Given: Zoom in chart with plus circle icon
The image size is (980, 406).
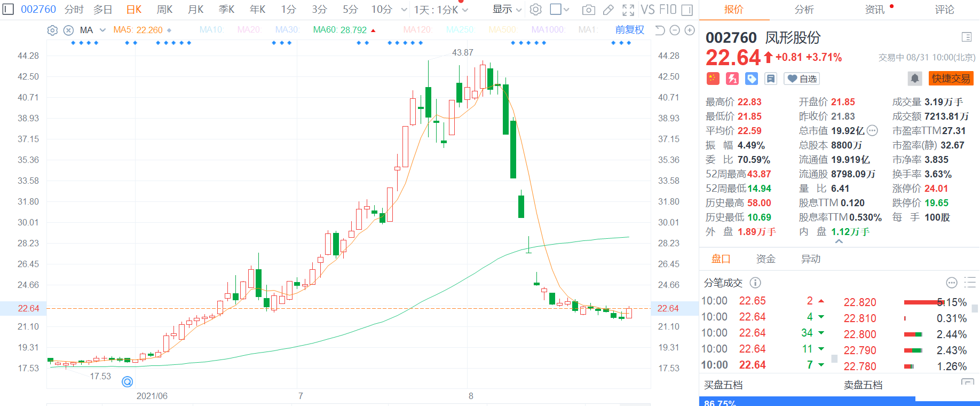Looking at the screenshot, I should coord(690,30).
